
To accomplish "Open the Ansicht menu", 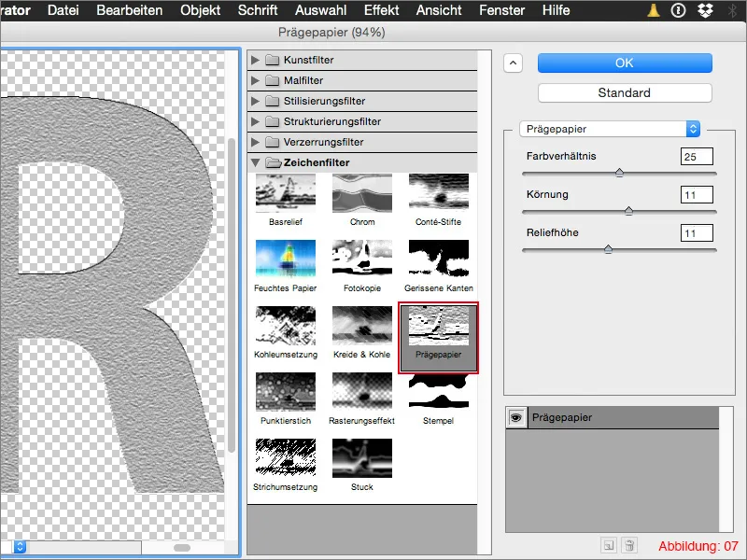I will 439,10.
